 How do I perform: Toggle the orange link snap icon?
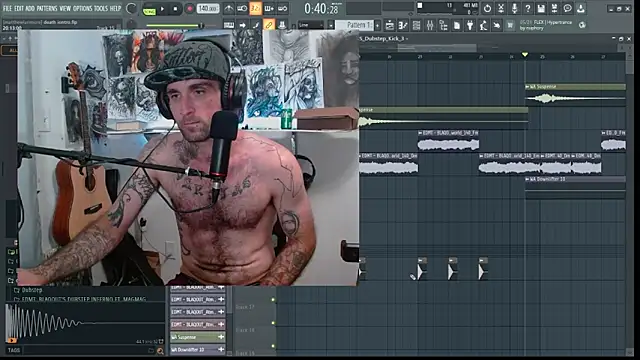[x=269, y=25]
